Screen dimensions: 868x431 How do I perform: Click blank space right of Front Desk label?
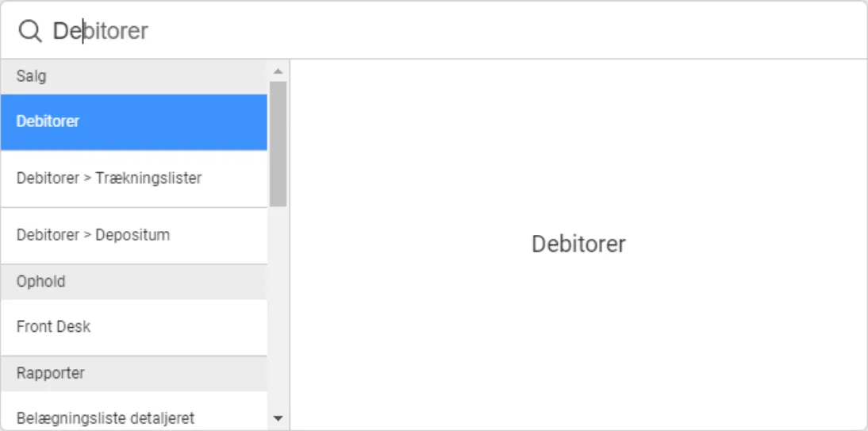[182, 327]
